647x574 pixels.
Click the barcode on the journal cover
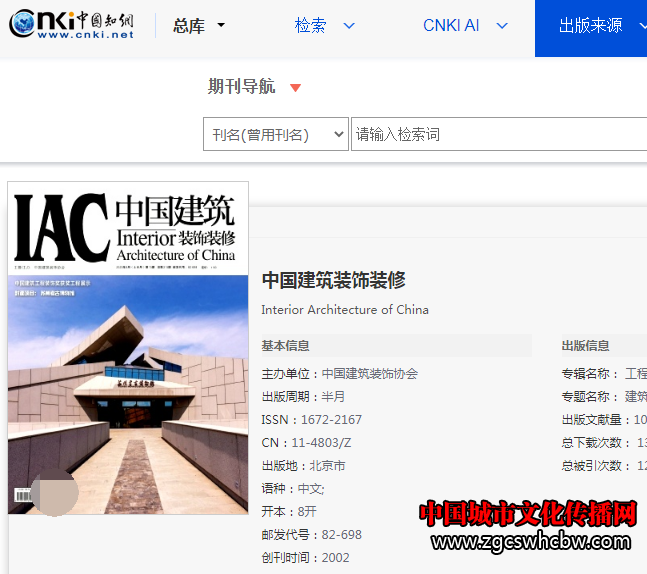[x=22, y=495]
